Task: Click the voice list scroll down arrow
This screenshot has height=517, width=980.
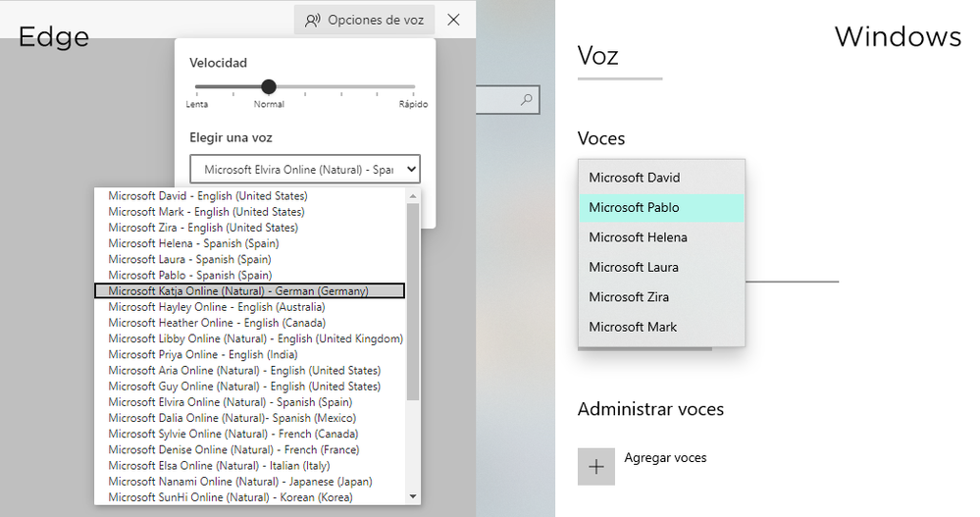Action: (412, 497)
